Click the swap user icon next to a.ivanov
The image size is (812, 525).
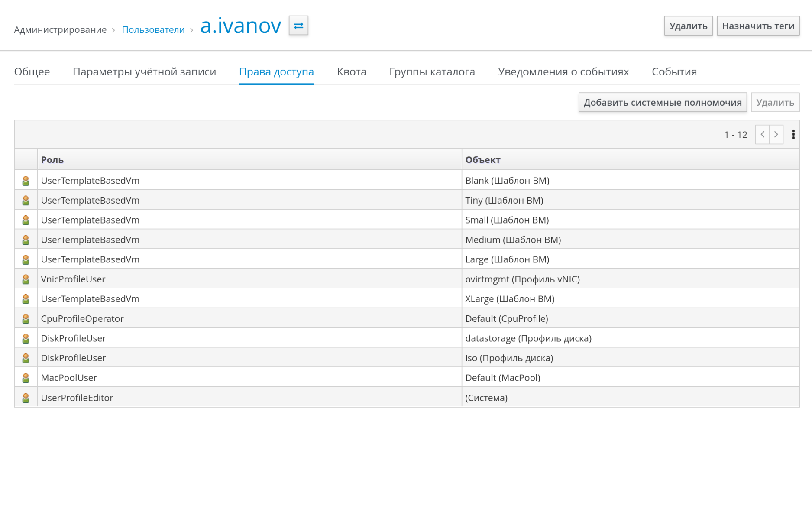click(298, 26)
